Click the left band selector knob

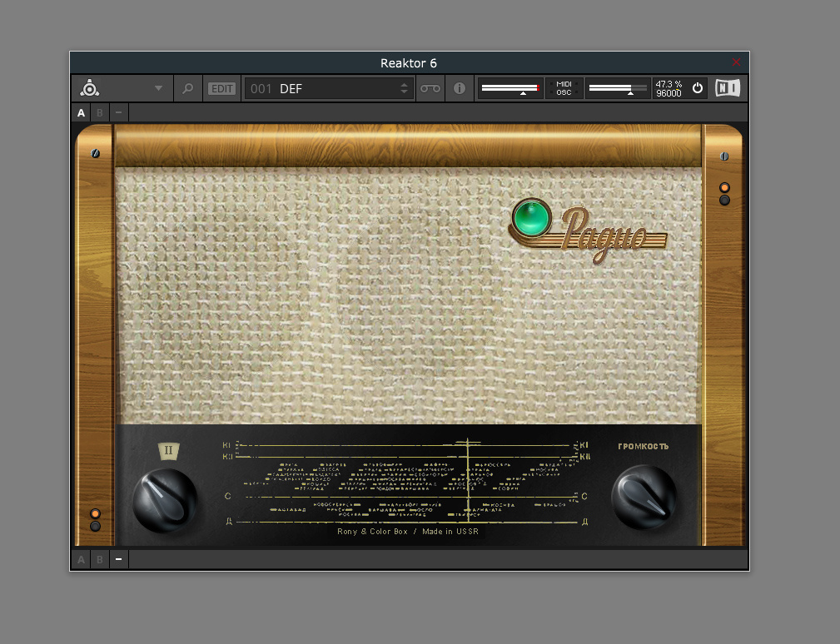(x=166, y=499)
